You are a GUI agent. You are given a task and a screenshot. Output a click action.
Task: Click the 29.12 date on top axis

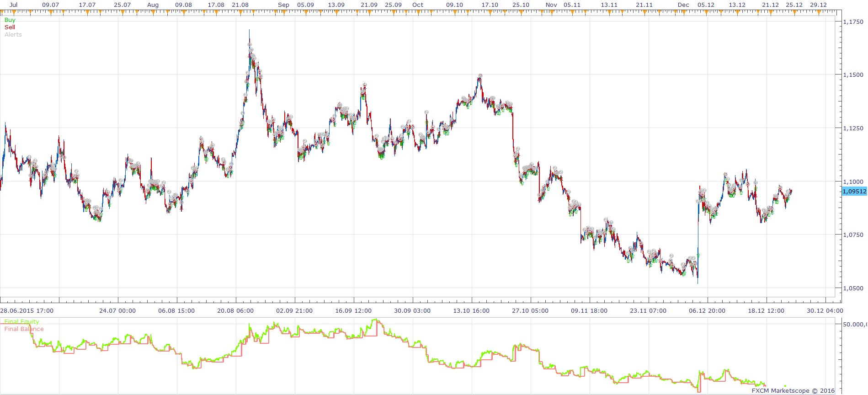pyautogui.click(x=819, y=5)
